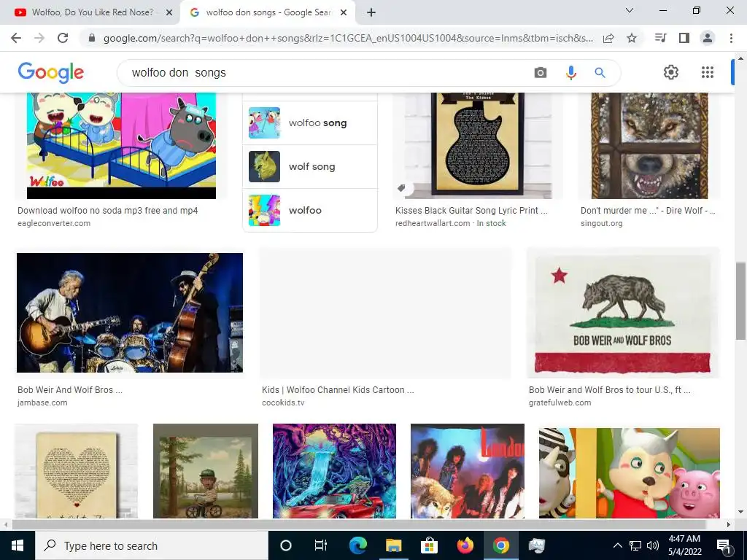Viewport: 747px width, 560px height.
Task: Open Chrome profile avatar
Action: (x=708, y=38)
